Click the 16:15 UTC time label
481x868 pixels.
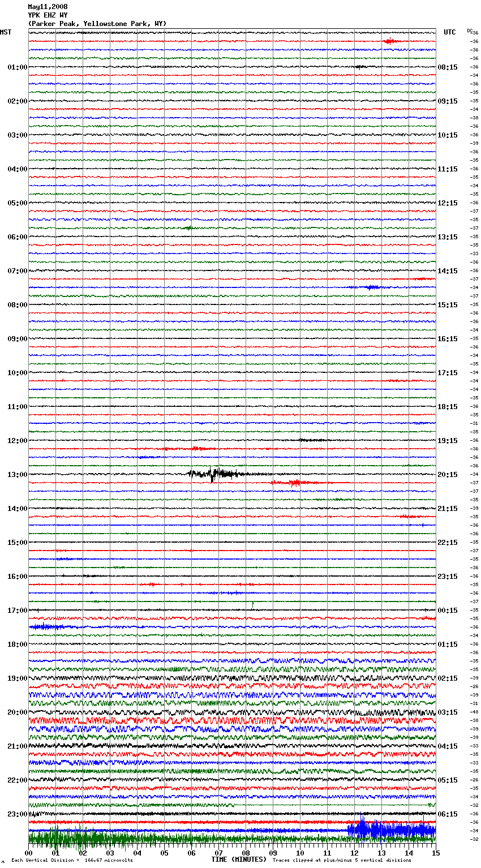click(448, 339)
